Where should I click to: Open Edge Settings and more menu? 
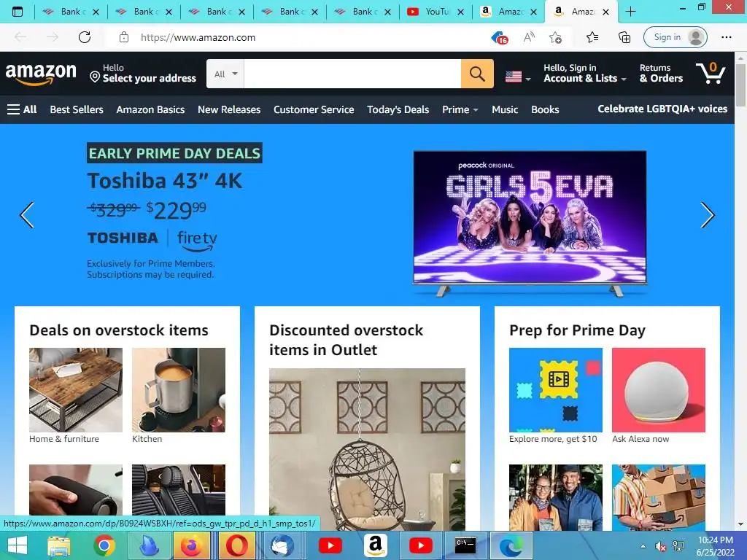(x=726, y=37)
